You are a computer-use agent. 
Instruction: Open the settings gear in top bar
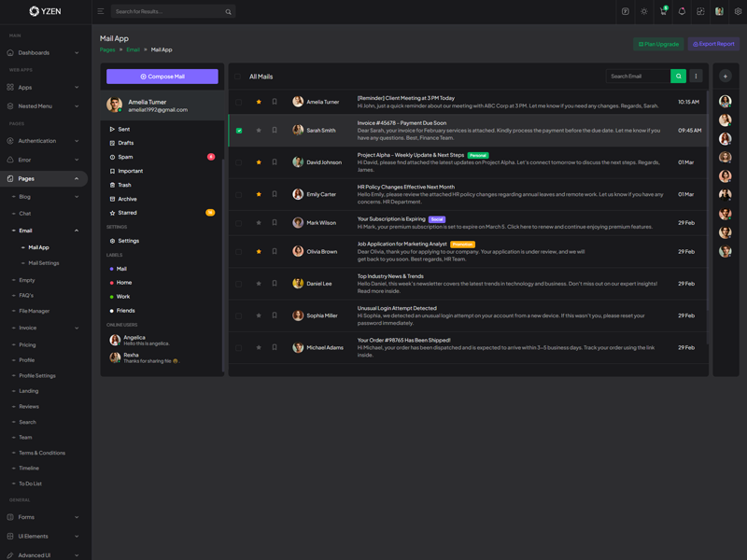tap(738, 12)
